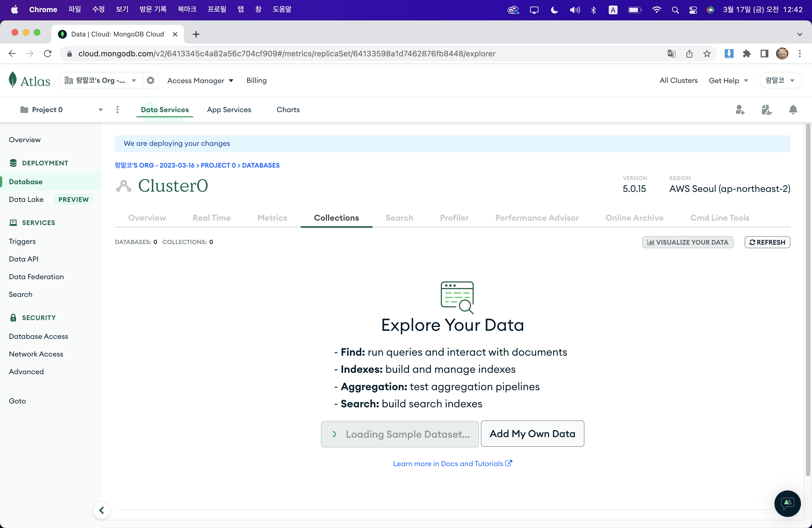812x528 pixels.
Task: Open the support chat bubble
Action: 787,503
